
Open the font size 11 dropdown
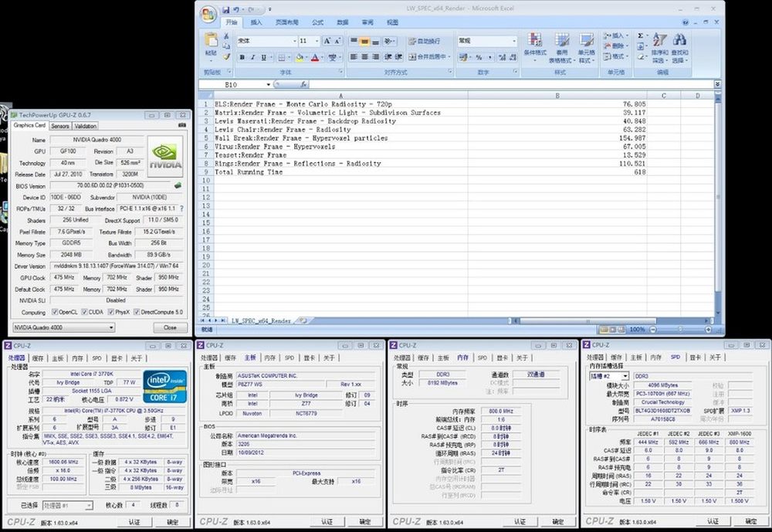point(317,41)
